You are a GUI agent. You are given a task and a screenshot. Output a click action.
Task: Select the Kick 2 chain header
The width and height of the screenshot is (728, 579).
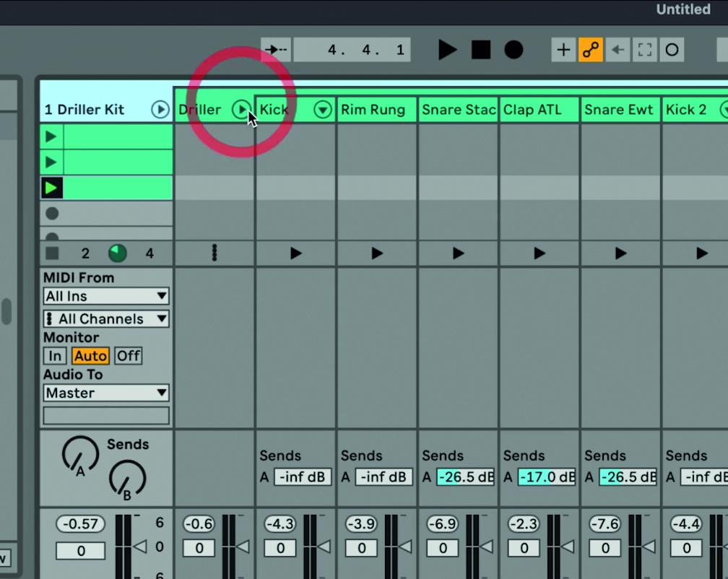695,110
